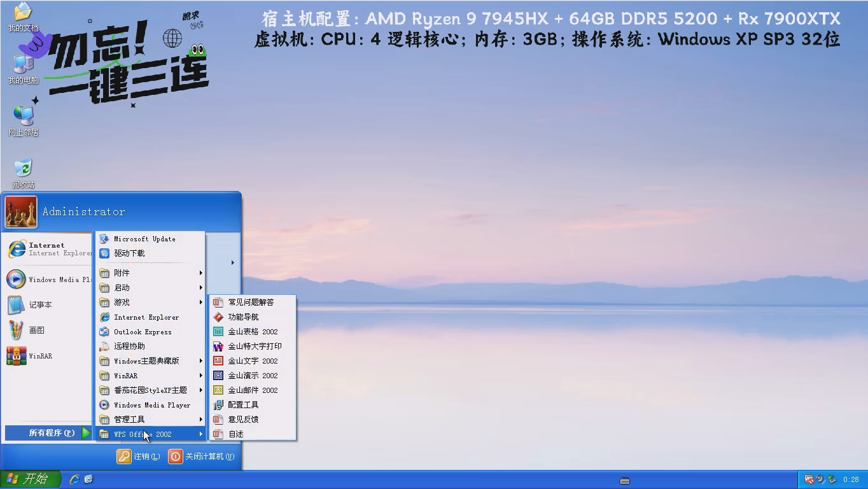The width and height of the screenshot is (868, 489).
Task: Open Microsoft Update in programs menu
Action: click(151, 239)
